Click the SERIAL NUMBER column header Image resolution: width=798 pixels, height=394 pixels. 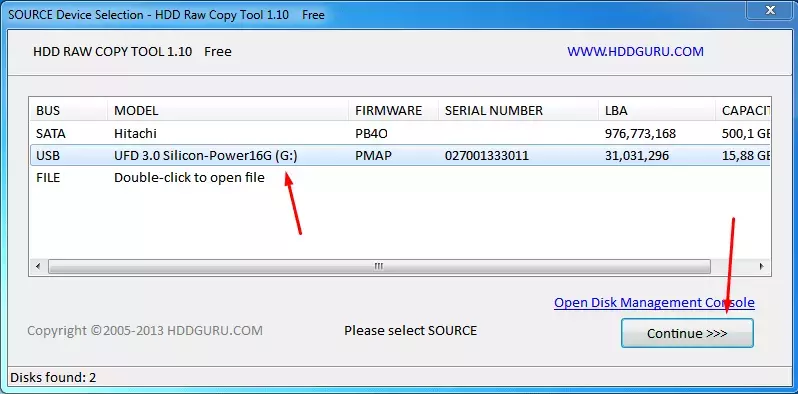tap(518, 110)
